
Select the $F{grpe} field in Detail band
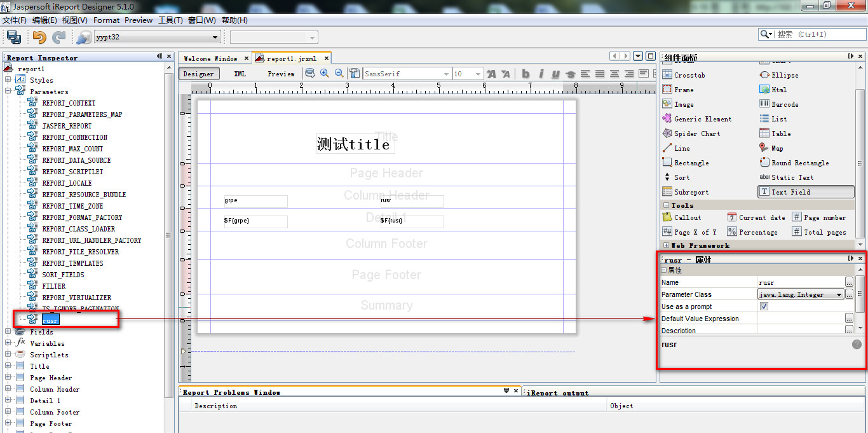[255, 221]
